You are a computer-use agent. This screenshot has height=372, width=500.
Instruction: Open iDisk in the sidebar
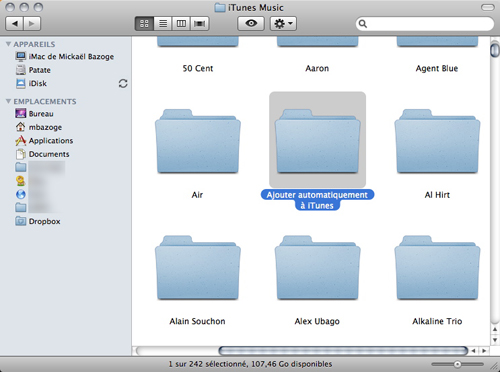click(x=31, y=83)
